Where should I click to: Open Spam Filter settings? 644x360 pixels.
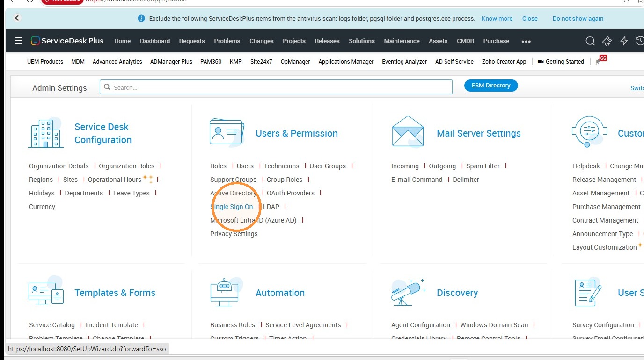coord(483,166)
